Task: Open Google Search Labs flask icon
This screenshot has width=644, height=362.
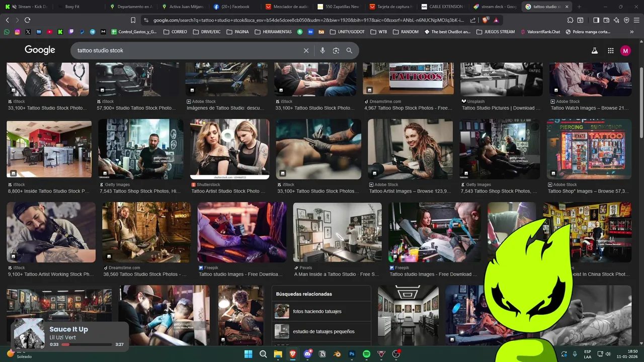Action: click(x=594, y=51)
